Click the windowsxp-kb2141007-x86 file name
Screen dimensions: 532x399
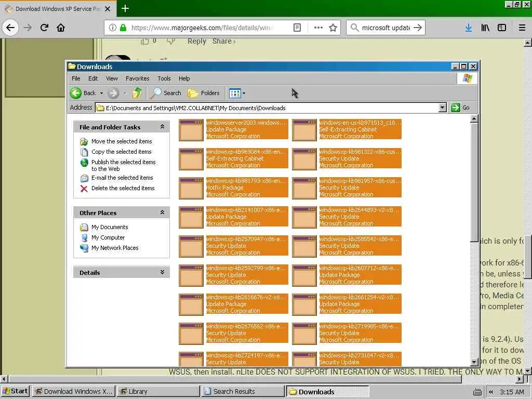click(246, 210)
